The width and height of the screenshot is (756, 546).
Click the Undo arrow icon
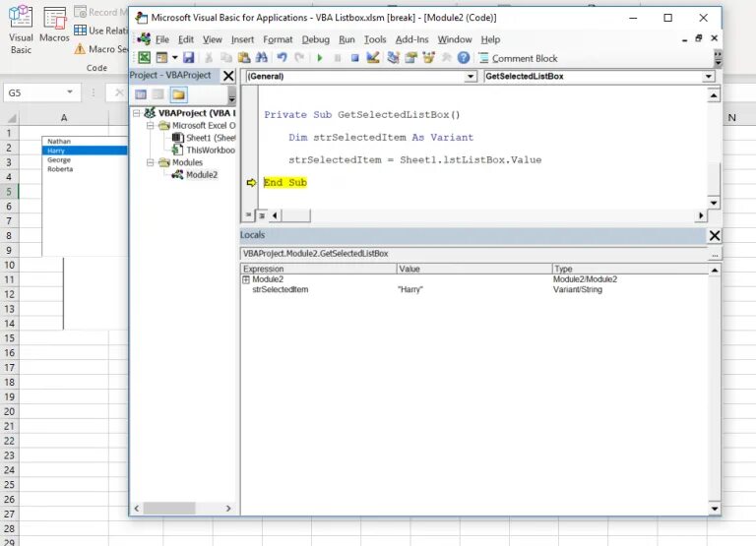(282, 58)
